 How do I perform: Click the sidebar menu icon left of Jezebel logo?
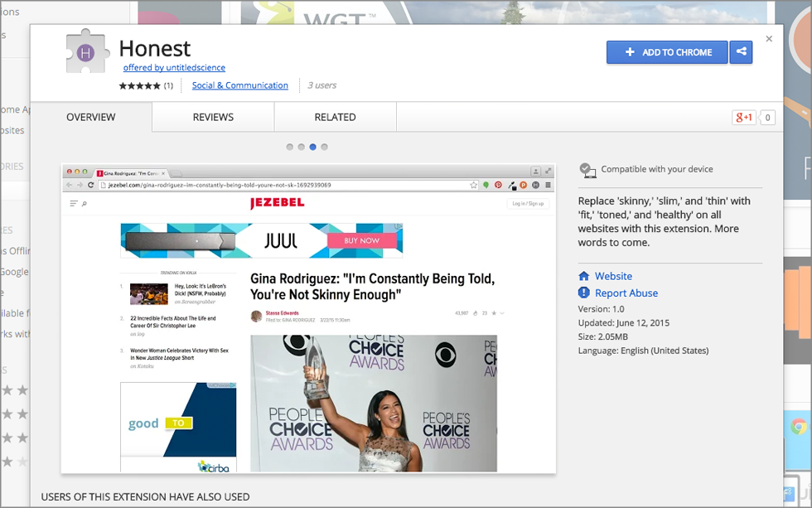click(x=74, y=204)
